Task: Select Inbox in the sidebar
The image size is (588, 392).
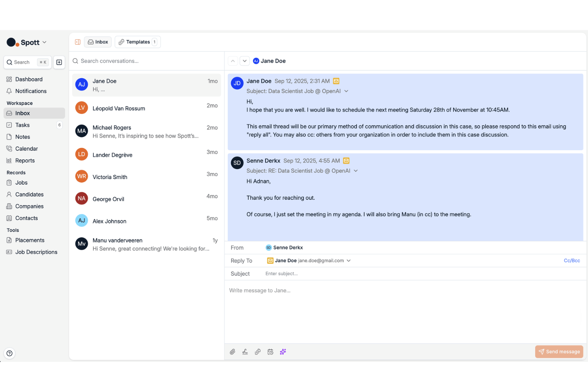Action: [34, 113]
